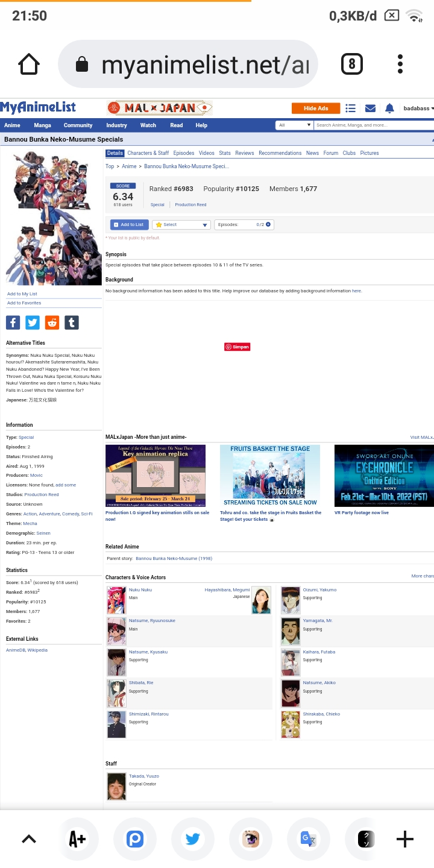434x868 pixels.
Task: Open the badabass account dropdown
Action: click(x=418, y=108)
